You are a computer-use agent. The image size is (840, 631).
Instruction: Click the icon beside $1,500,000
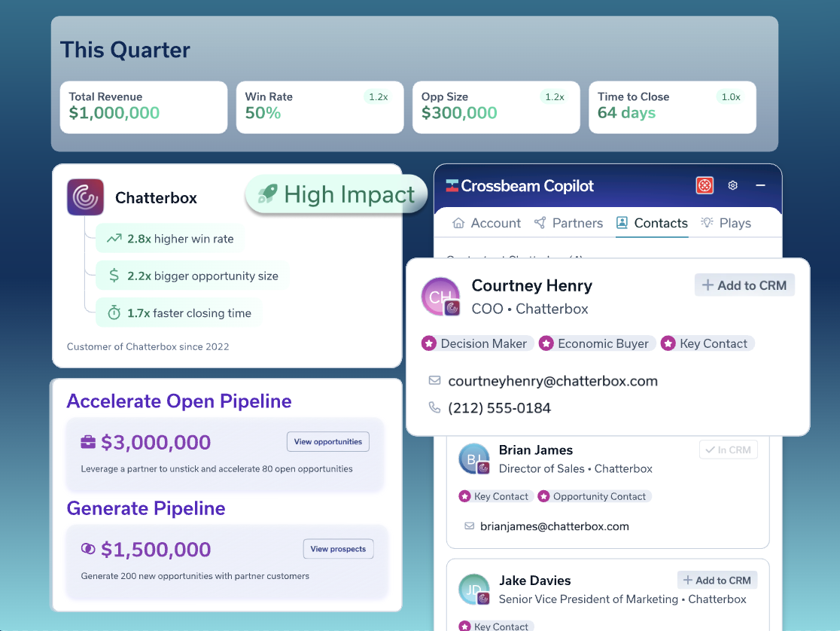(88, 549)
